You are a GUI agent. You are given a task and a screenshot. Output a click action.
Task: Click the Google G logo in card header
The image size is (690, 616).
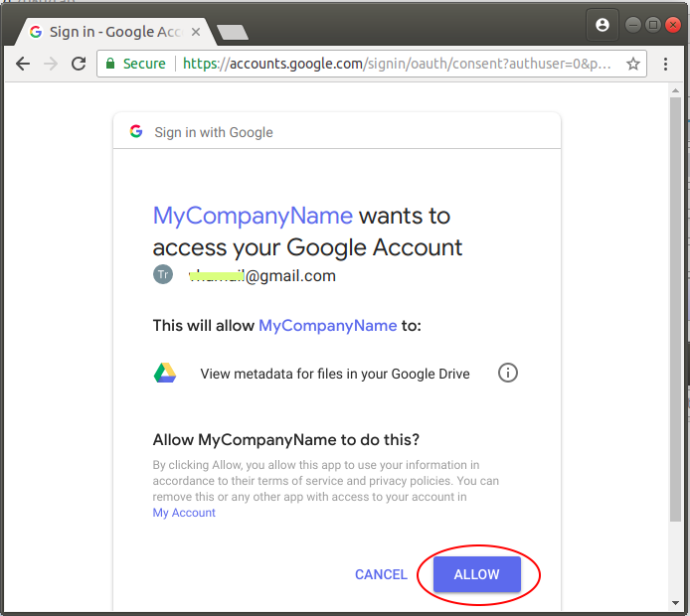(136, 131)
